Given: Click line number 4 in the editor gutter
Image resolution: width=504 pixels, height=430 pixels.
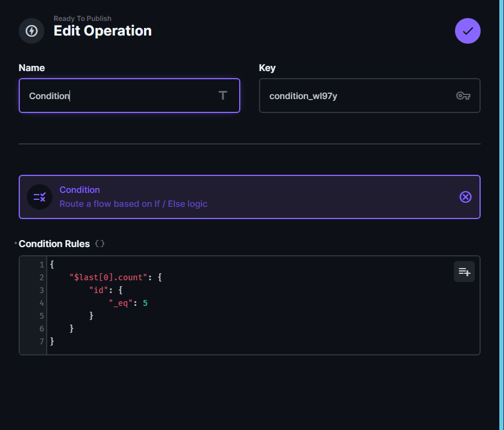Looking at the screenshot, I should (41, 303).
